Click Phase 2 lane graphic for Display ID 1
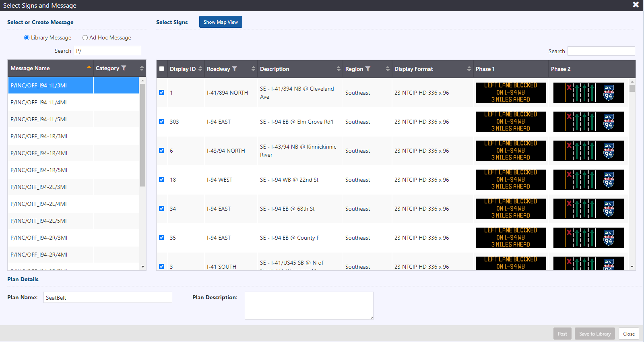This screenshot has width=644, height=342. [588, 93]
